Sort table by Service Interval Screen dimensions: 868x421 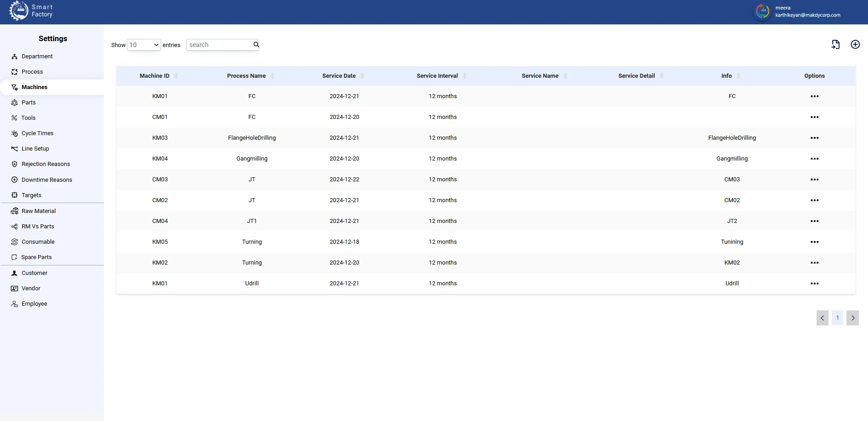pos(464,76)
